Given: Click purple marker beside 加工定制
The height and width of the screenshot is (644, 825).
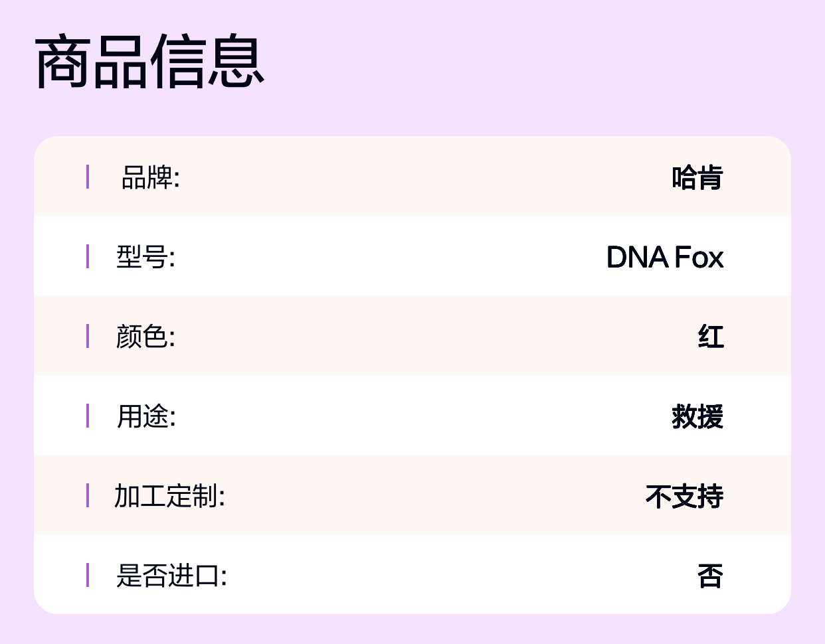Looking at the screenshot, I should [88, 495].
